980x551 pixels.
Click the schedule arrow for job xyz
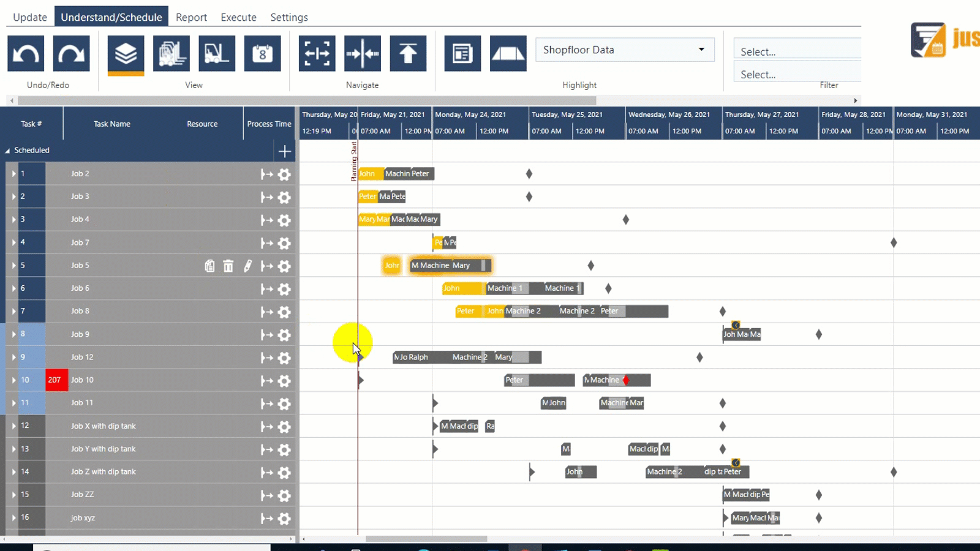266,519
